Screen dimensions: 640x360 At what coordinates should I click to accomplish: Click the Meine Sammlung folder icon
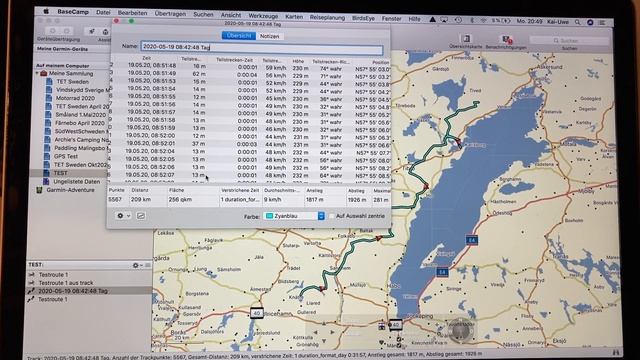pyautogui.click(x=44, y=73)
